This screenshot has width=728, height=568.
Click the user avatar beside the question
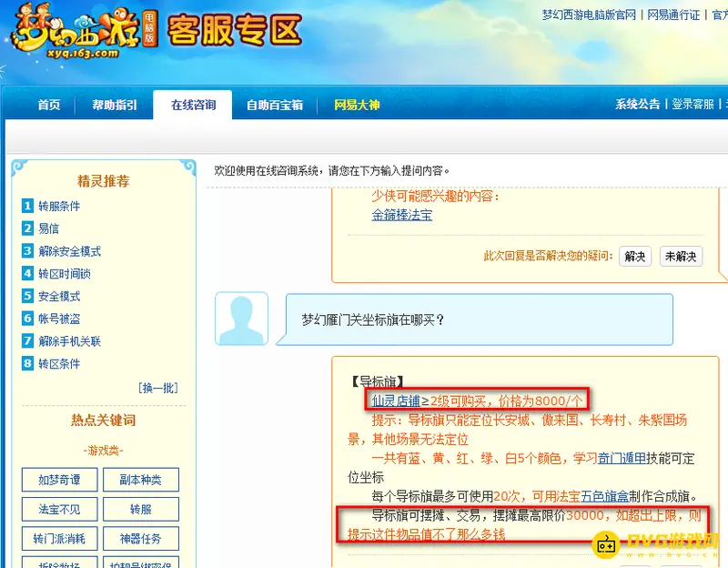(241, 319)
